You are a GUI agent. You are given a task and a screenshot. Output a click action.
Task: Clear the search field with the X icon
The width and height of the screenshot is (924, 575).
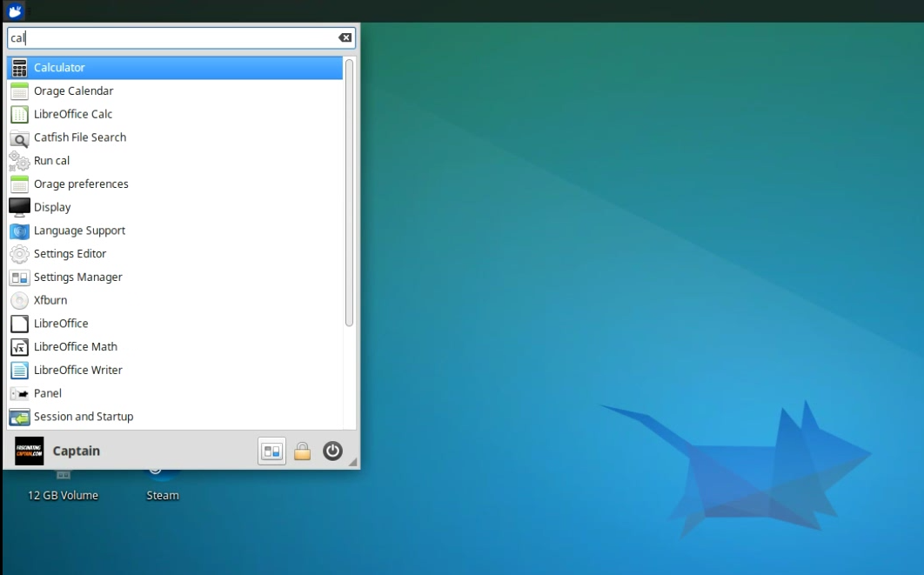pyautogui.click(x=345, y=38)
